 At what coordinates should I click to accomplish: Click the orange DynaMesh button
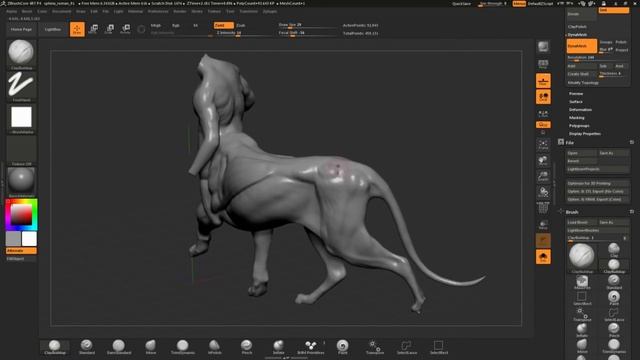coord(582,46)
